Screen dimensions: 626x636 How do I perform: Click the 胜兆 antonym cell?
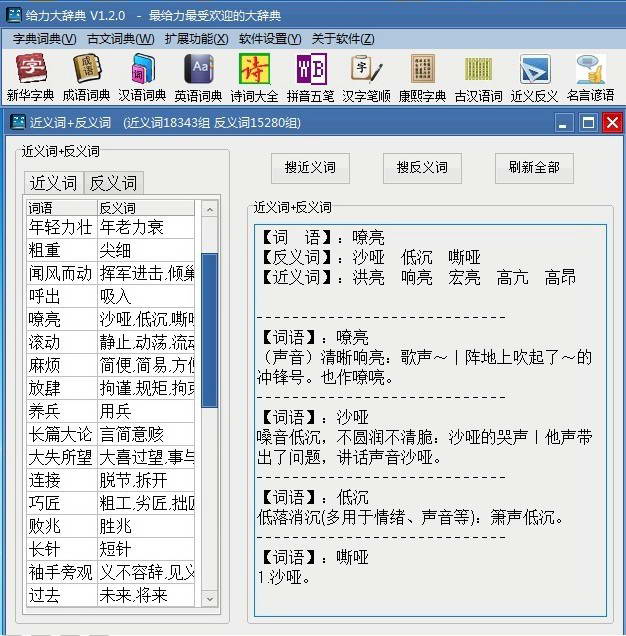[x=146, y=526]
